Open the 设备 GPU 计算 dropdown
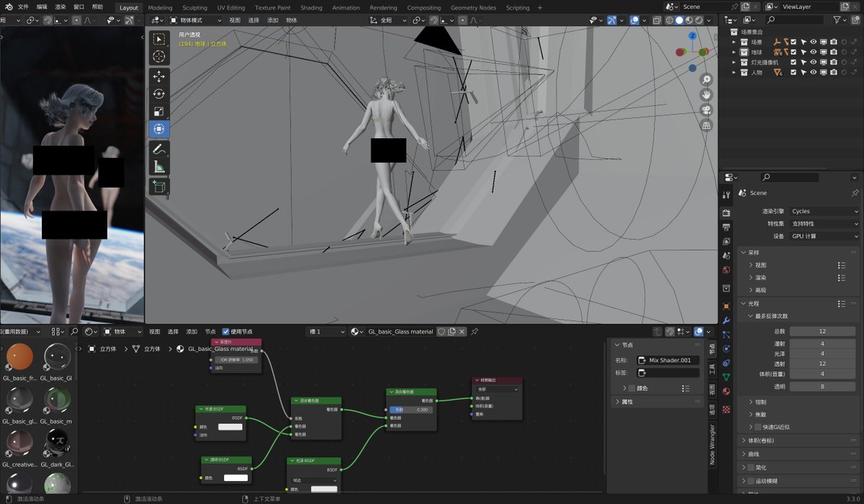Viewport: 864px width, 504px height. pos(824,236)
